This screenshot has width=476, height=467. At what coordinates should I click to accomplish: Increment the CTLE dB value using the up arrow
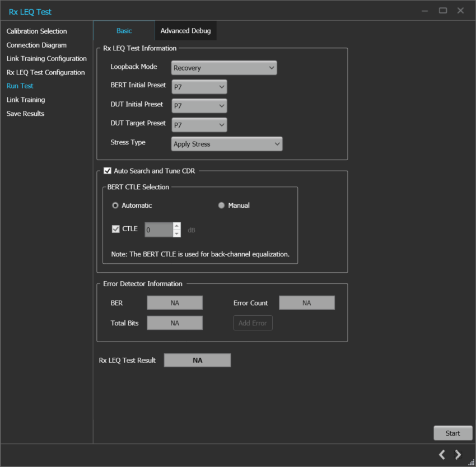click(x=177, y=226)
